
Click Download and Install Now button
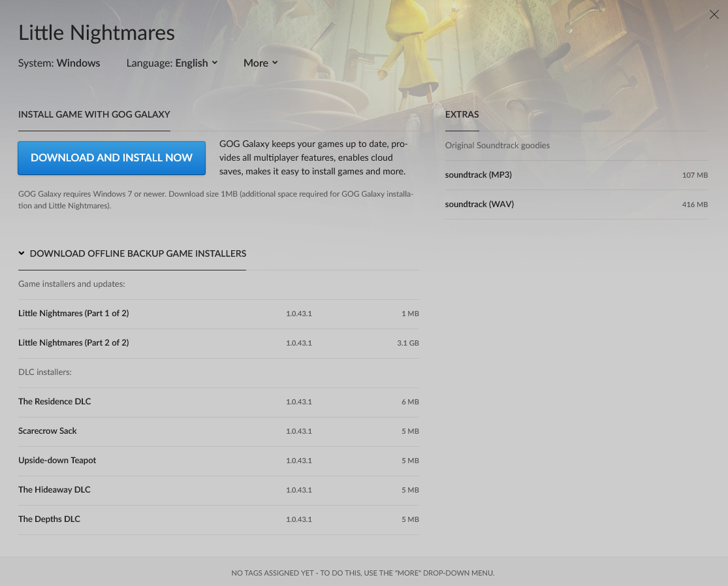tap(112, 158)
